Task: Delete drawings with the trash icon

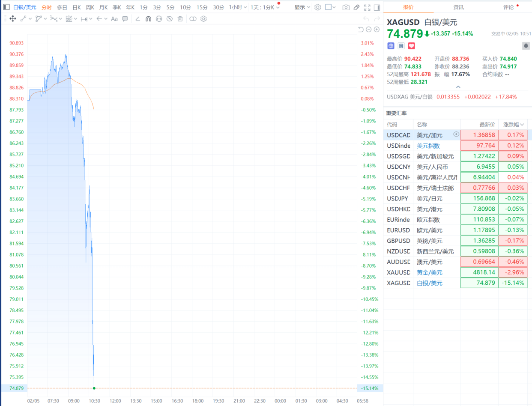Action: click(x=180, y=19)
